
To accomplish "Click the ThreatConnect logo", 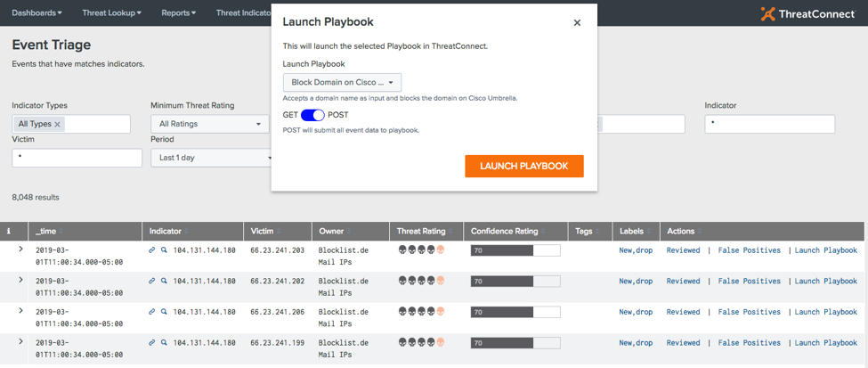I will (x=807, y=13).
